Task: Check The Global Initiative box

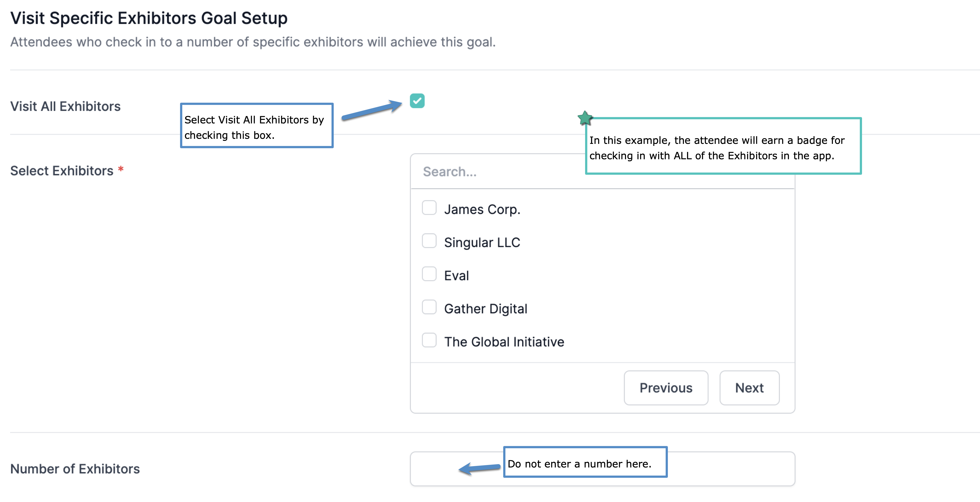Action: (429, 340)
